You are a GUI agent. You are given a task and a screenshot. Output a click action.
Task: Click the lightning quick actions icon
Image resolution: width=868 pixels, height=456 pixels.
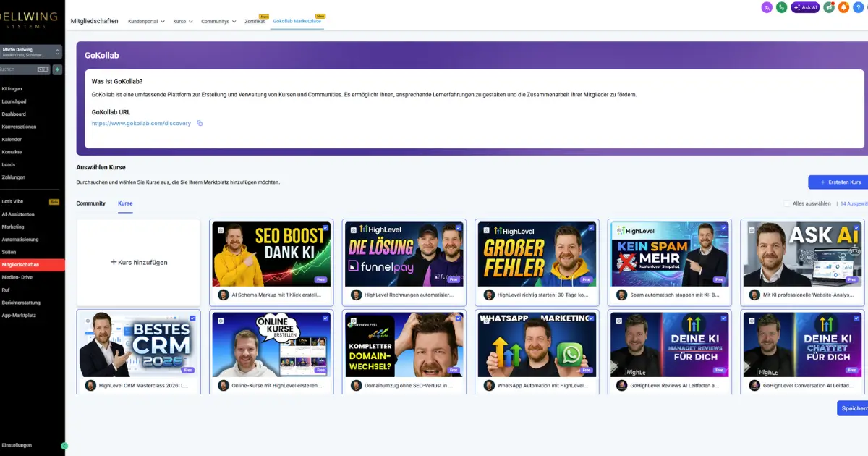pos(58,69)
